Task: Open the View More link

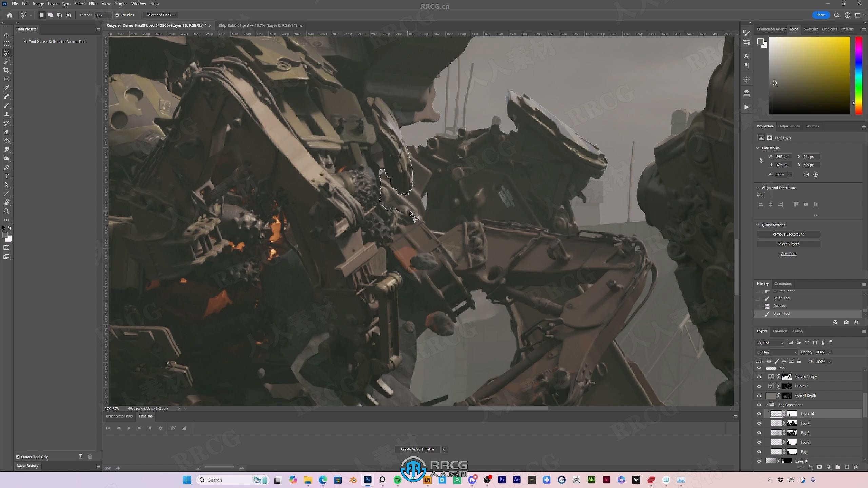Action: click(788, 254)
